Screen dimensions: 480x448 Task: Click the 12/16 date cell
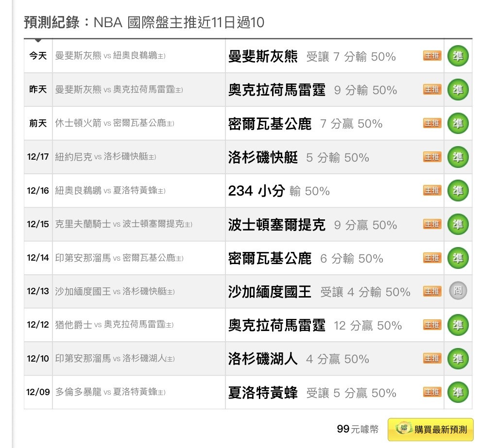[38, 190]
